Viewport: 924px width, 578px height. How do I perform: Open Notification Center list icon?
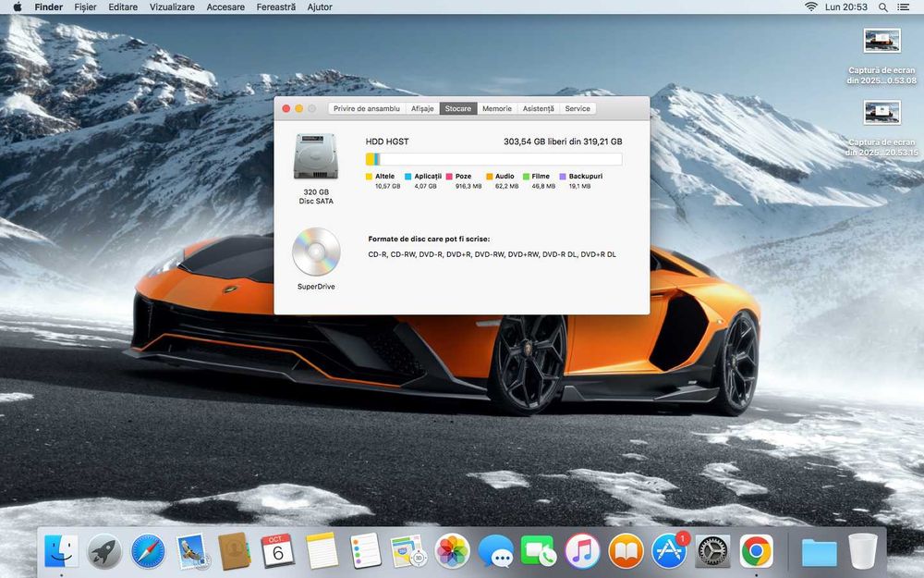tap(903, 7)
